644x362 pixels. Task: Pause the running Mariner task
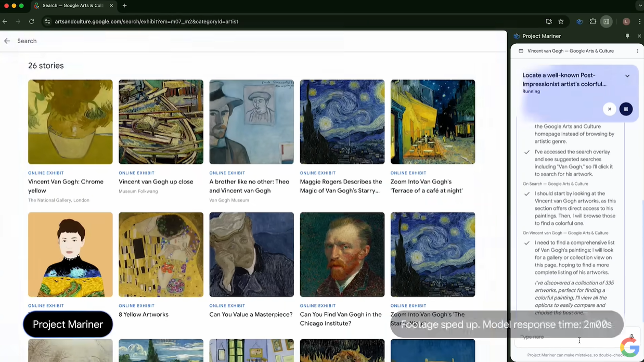tap(626, 109)
